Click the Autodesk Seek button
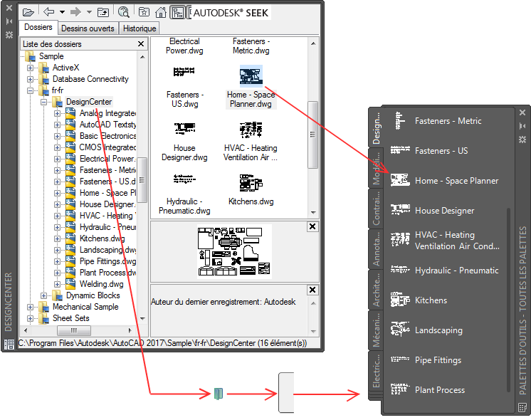Image resolution: width=531 pixels, height=420 pixels. pyautogui.click(x=231, y=13)
